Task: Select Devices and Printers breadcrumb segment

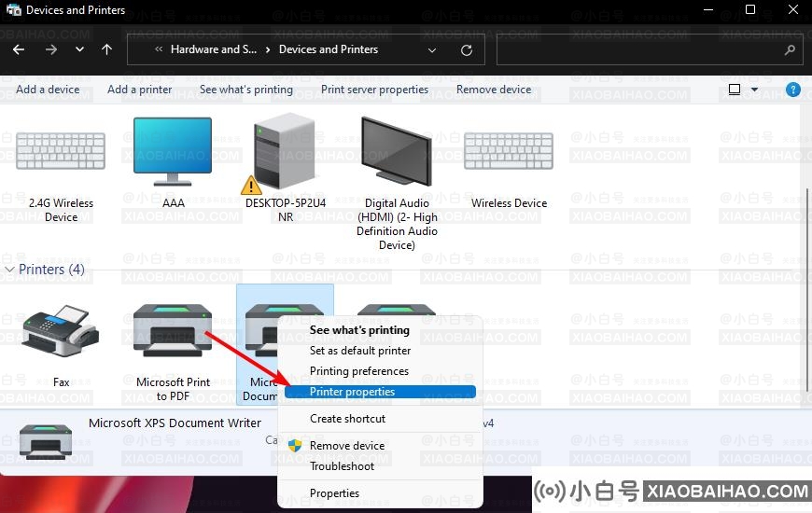Action: tap(329, 49)
